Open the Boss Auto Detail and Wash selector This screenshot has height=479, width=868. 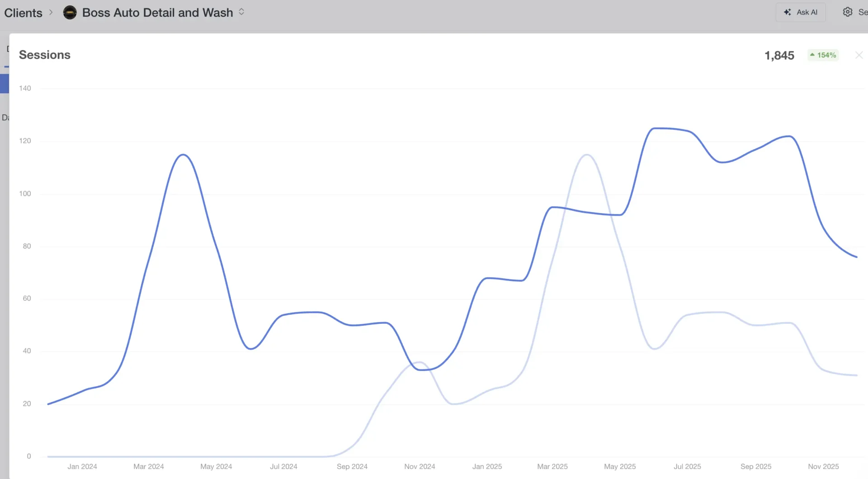[157, 13]
